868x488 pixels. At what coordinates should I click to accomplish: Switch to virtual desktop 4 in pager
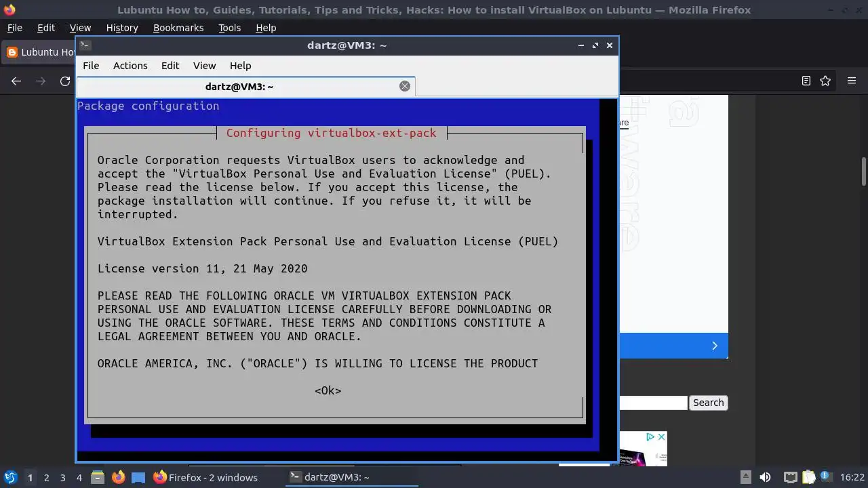point(79,477)
